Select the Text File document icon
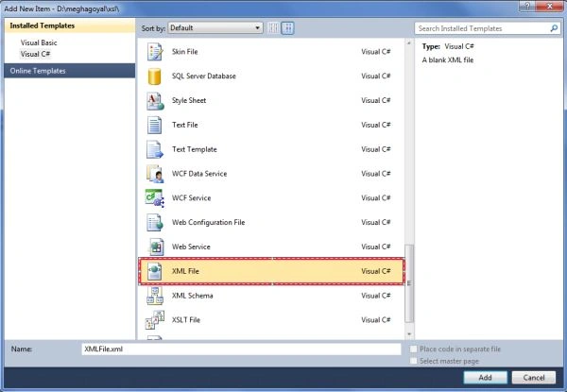Viewport: 567px width, 392px height. (x=154, y=125)
